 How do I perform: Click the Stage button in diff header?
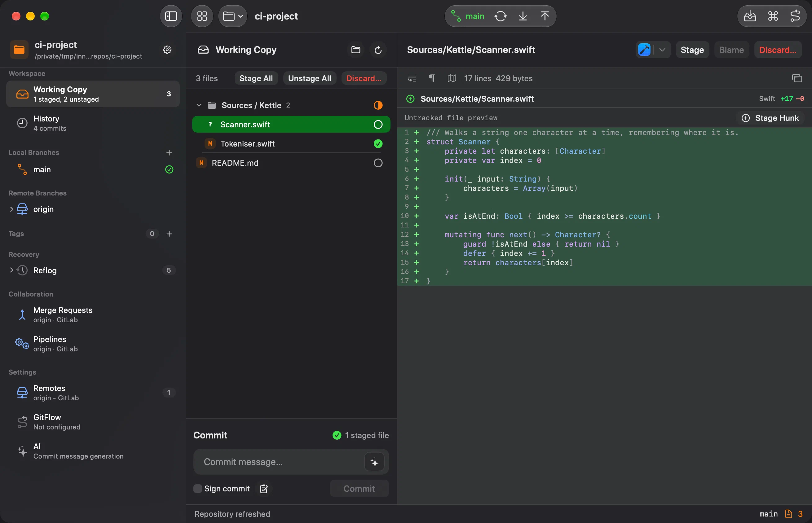tap(692, 50)
